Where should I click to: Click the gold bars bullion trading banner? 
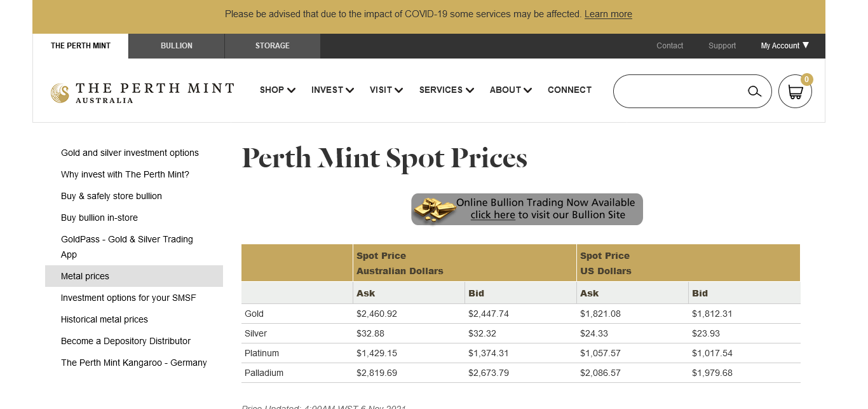tap(527, 209)
